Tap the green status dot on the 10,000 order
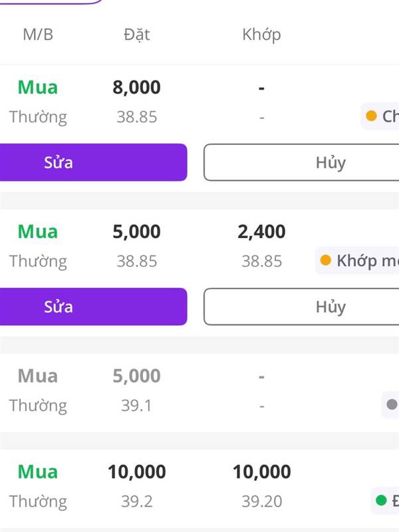The image size is (399, 532). (x=381, y=500)
